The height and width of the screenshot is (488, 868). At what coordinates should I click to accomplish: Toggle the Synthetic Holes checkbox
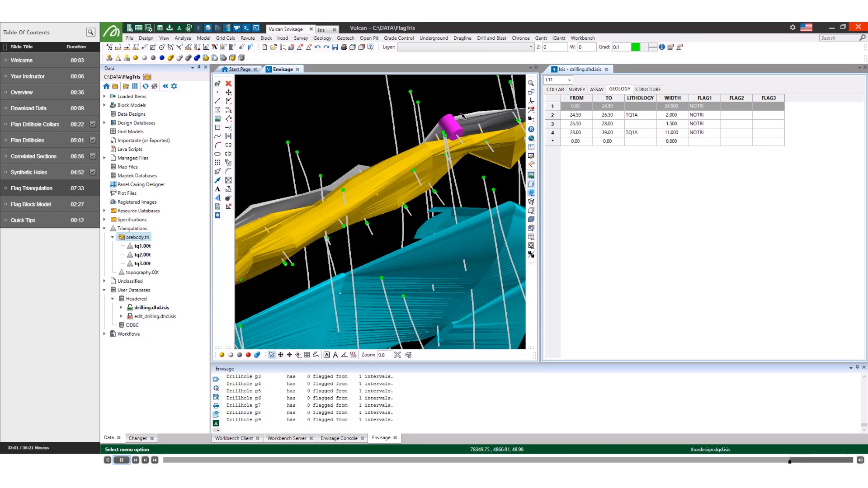point(93,172)
